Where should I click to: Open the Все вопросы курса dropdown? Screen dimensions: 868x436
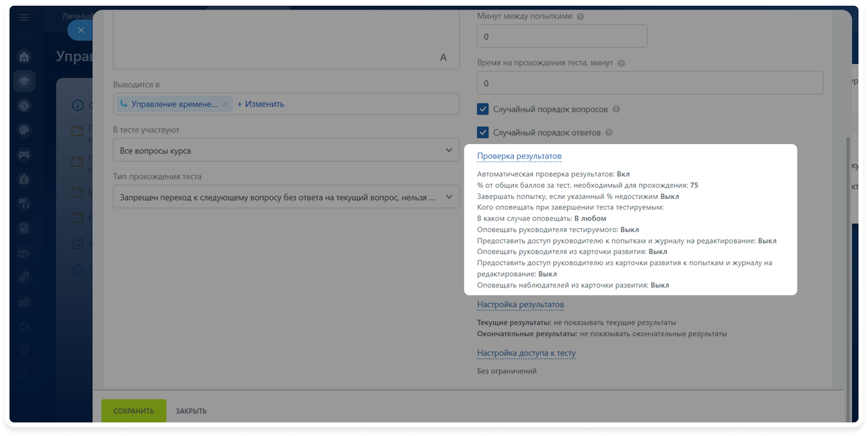click(286, 150)
